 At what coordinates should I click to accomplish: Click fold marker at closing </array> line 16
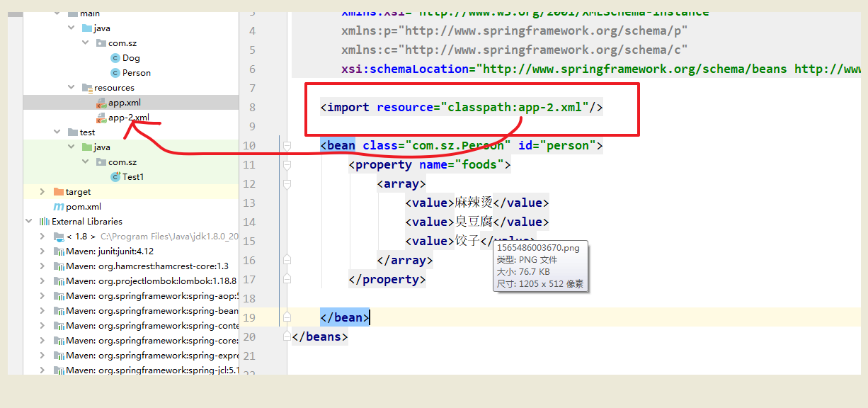point(287,260)
